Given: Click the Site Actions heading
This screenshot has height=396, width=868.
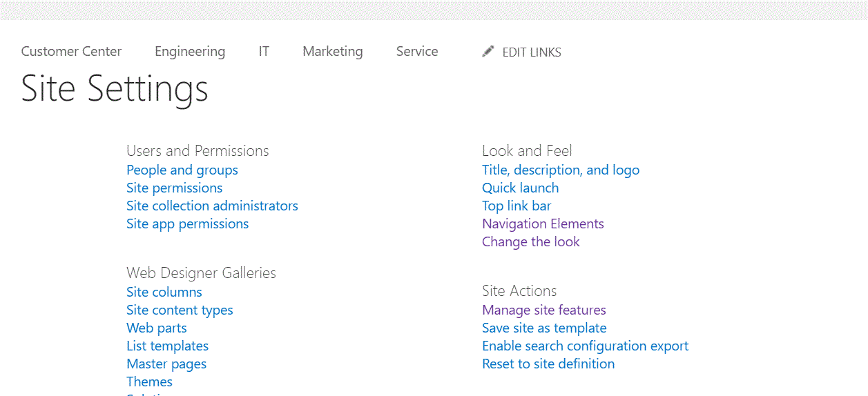Looking at the screenshot, I should pyautogui.click(x=519, y=291).
